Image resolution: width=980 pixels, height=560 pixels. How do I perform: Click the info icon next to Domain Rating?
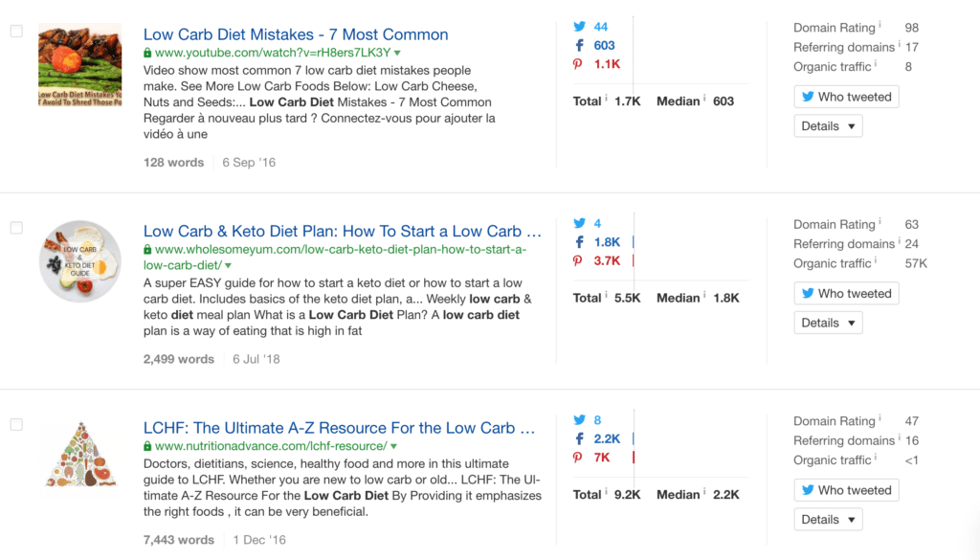tap(881, 27)
